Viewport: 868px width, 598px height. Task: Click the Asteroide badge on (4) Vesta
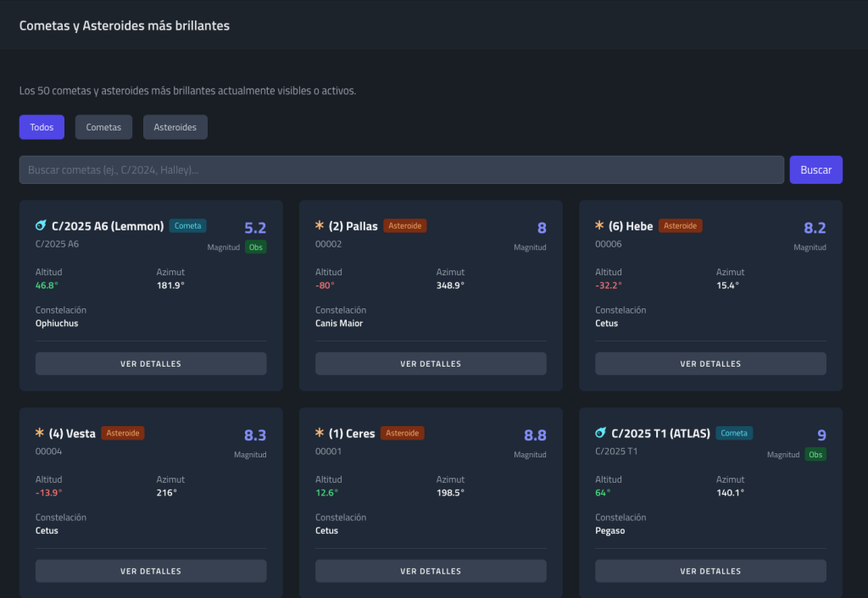click(x=123, y=433)
